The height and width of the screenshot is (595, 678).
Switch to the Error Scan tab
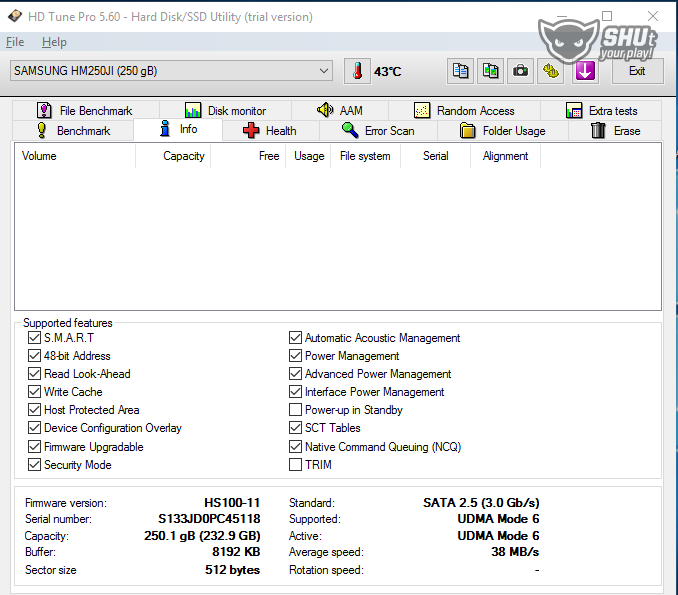pos(378,131)
